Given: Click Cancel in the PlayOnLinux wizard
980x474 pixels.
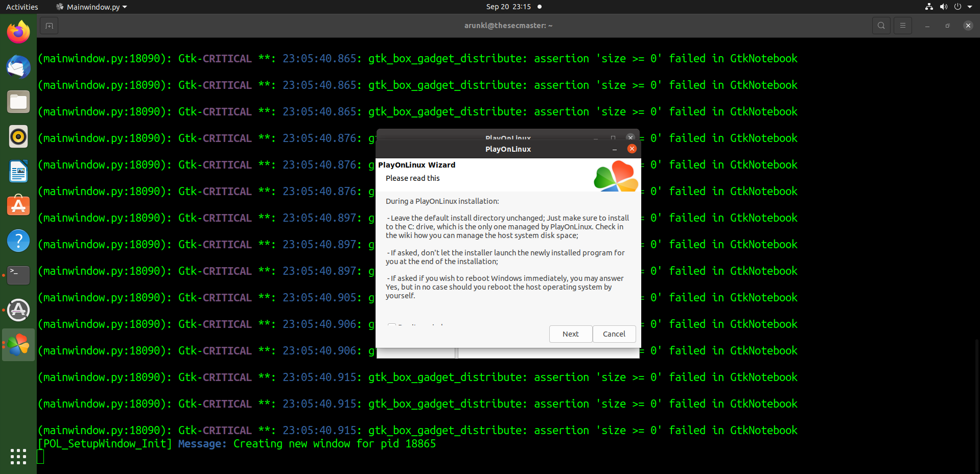Looking at the screenshot, I should [614, 334].
